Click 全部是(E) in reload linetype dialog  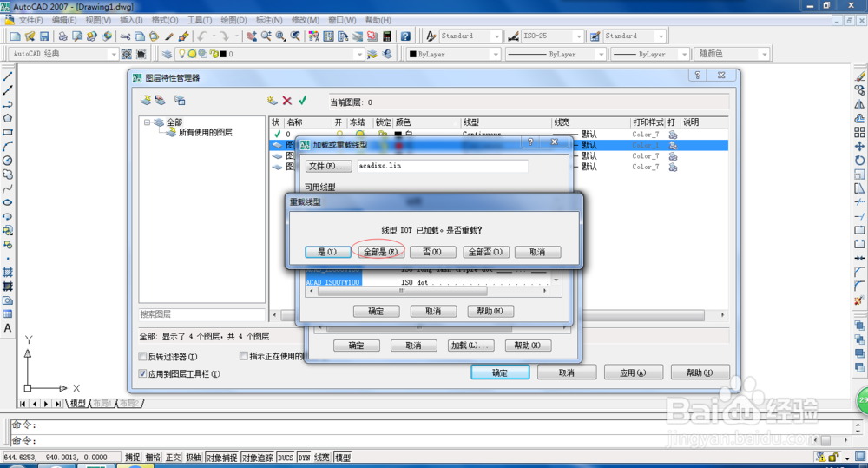click(x=380, y=252)
